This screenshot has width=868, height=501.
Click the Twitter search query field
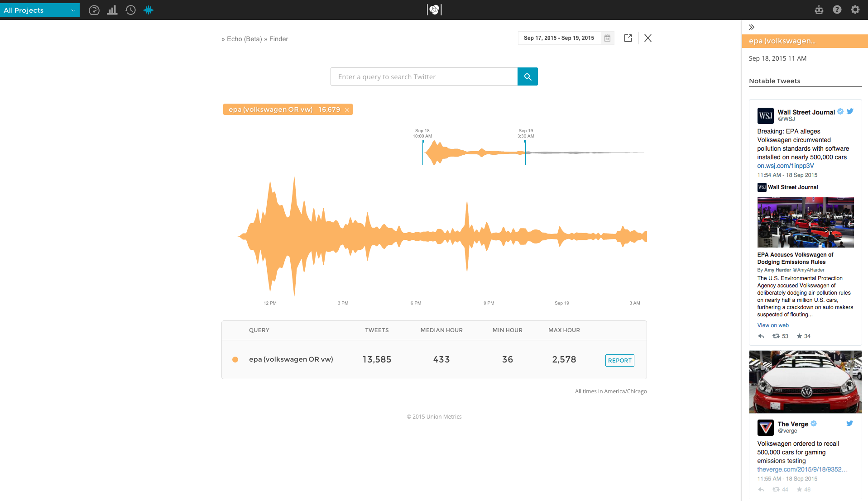coord(424,76)
